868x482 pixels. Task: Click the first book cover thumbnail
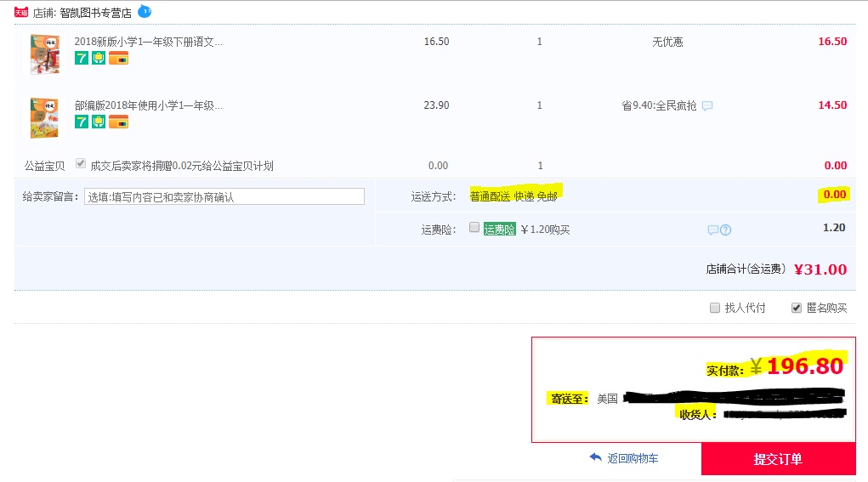tap(44, 54)
